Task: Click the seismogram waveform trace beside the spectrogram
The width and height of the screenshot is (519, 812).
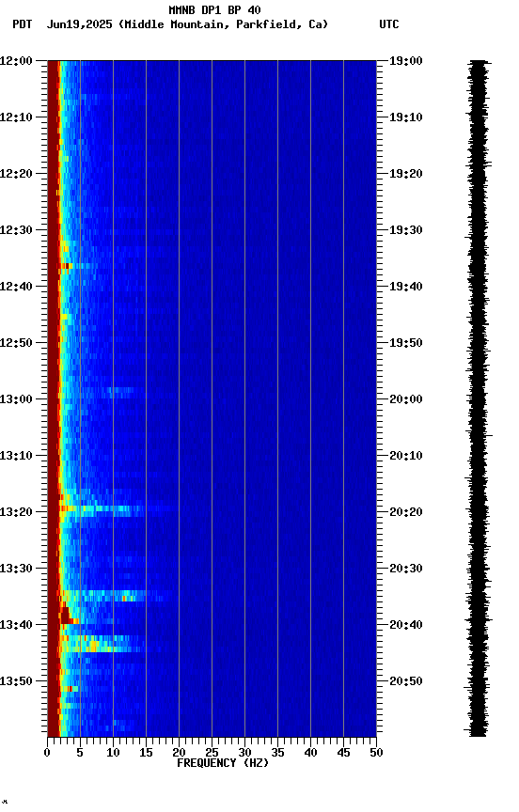Action: point(478,398)
